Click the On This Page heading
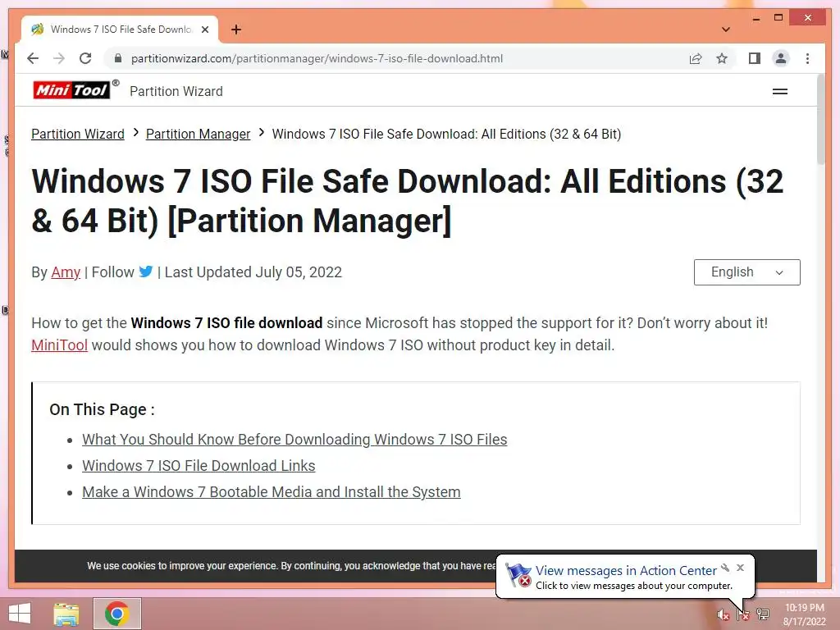The image size is (840, 630). point(102,410)
